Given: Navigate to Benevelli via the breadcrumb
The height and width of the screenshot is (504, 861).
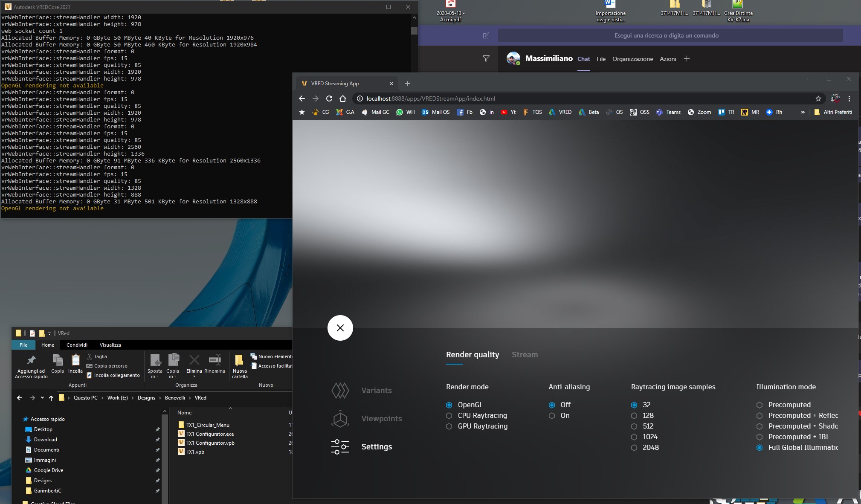Looking at the screenshot, I should pos(174,398).
